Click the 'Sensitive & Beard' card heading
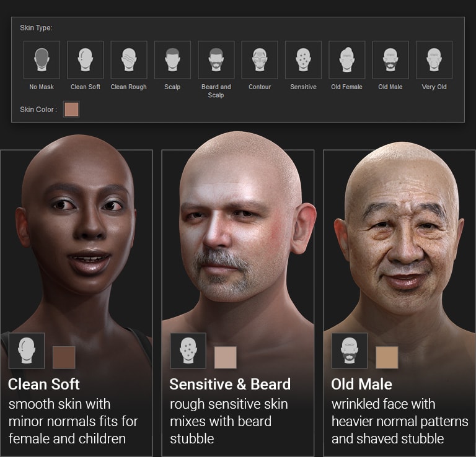The width and height of the screenshot is (476, 457). [230, 384]
